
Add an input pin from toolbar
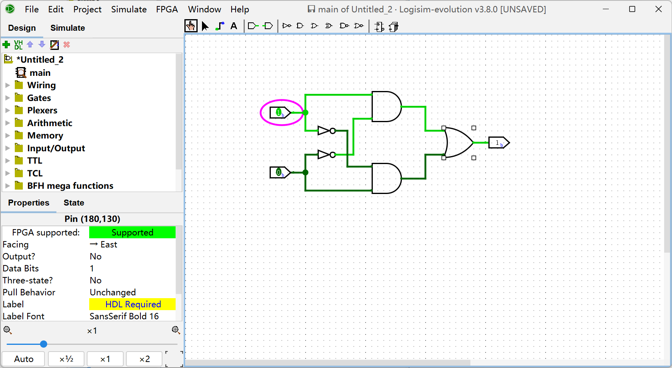(253, 26)
